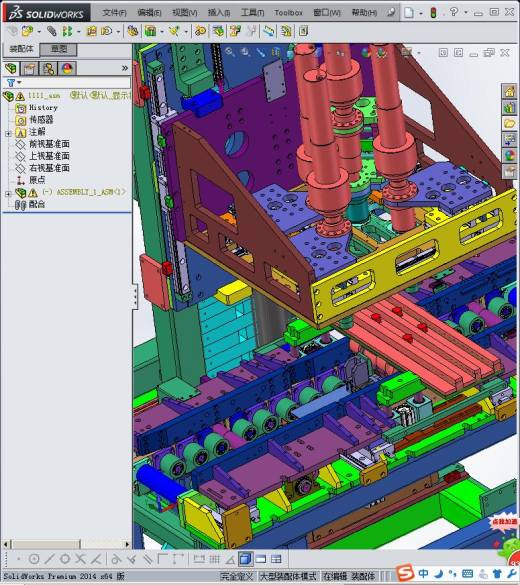Viewport: 520px width, 585px height.
Task: Pin the menu bar with pushpin icon
Action: (391, 12)
